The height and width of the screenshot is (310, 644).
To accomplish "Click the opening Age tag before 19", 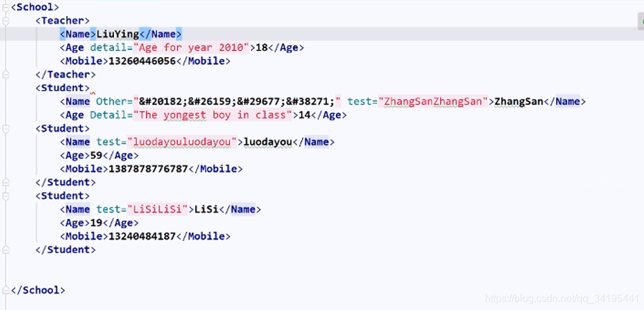I will [x=75, y=223].
